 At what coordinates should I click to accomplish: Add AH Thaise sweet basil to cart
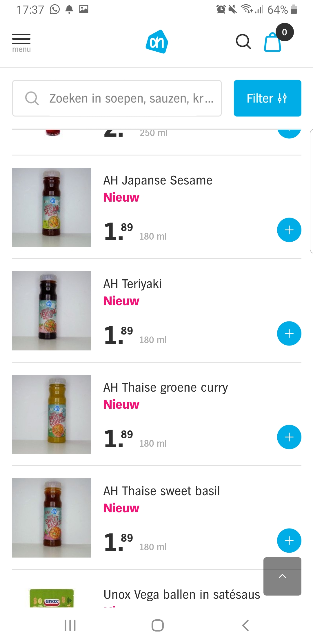pyautogui.click(x=289, y=540)
